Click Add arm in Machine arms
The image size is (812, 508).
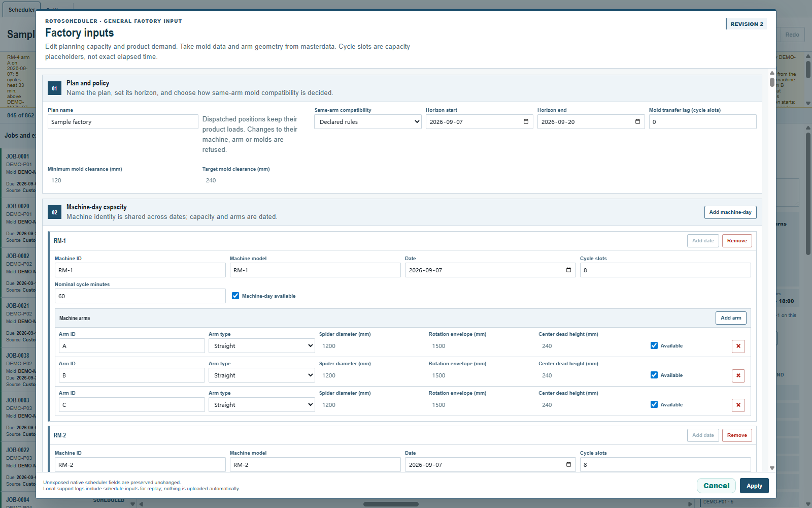pos(731,318)
